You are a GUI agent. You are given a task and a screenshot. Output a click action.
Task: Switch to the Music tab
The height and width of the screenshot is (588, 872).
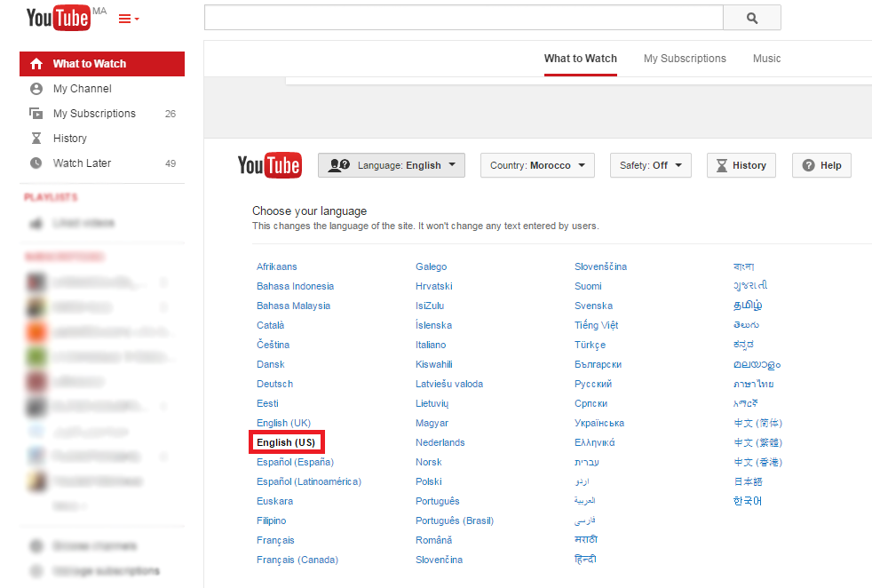[x=767, y=59]
